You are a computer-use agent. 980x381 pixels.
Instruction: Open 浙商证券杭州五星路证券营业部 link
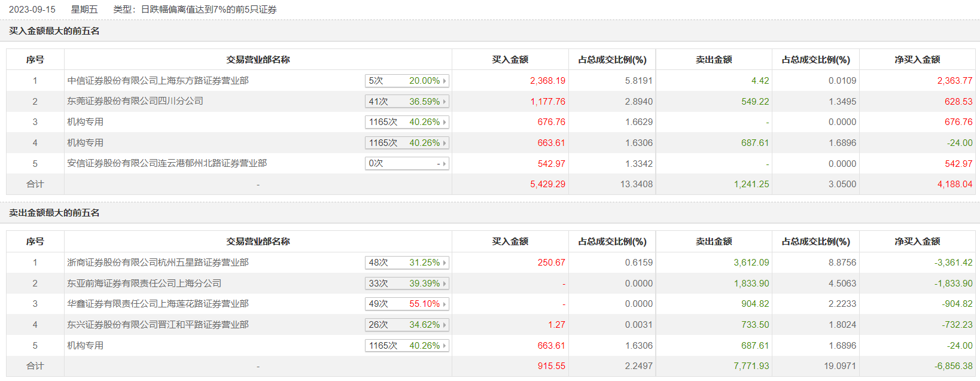coord(158,263)
